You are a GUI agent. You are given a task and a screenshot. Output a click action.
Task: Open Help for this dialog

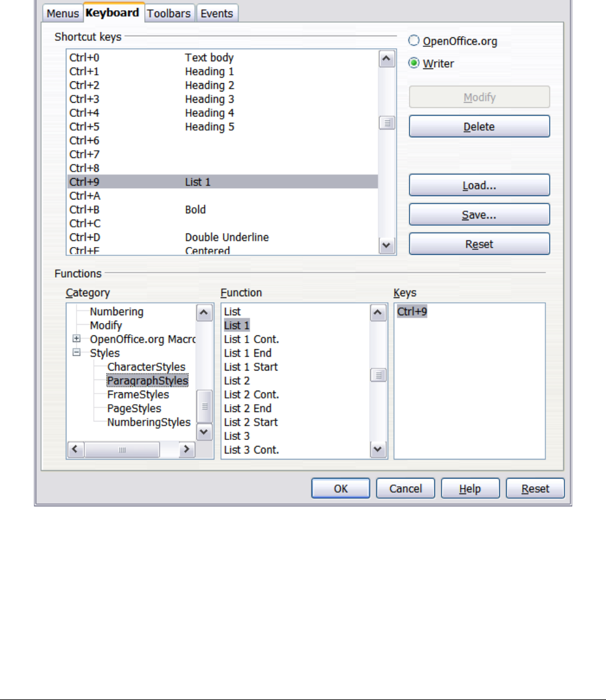coord(470,489)
